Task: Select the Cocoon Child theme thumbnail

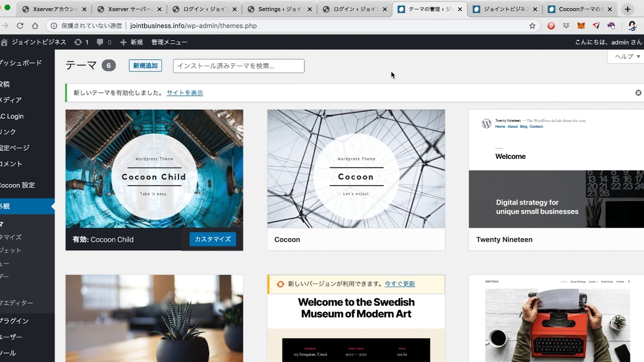Action: (x=154, y=169)
